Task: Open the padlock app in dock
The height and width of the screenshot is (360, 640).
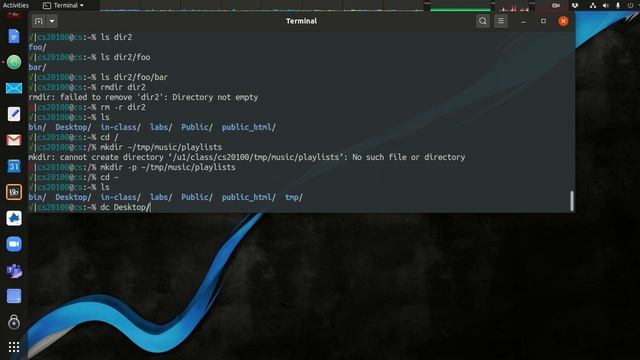Action: click(14, 322)
